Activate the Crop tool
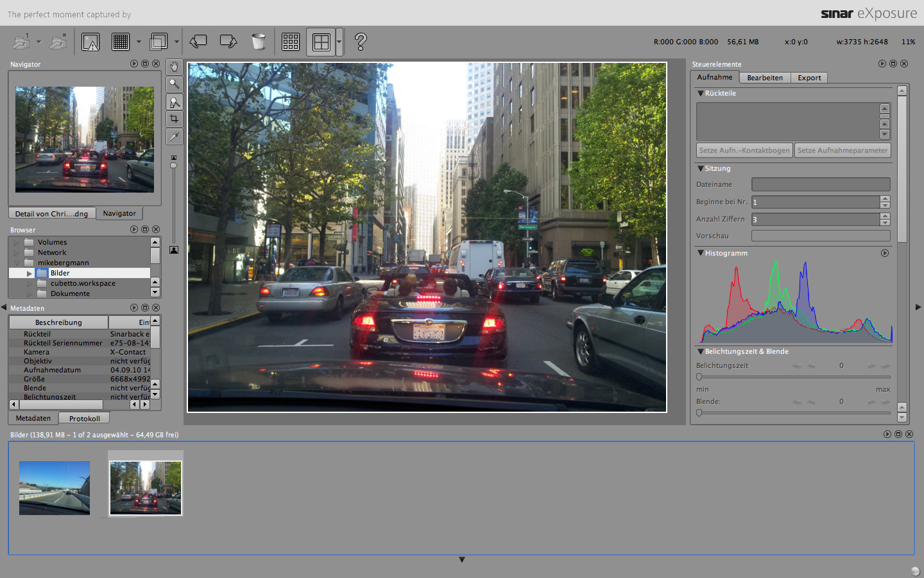The image size is (924, 578). click(174, 119)
